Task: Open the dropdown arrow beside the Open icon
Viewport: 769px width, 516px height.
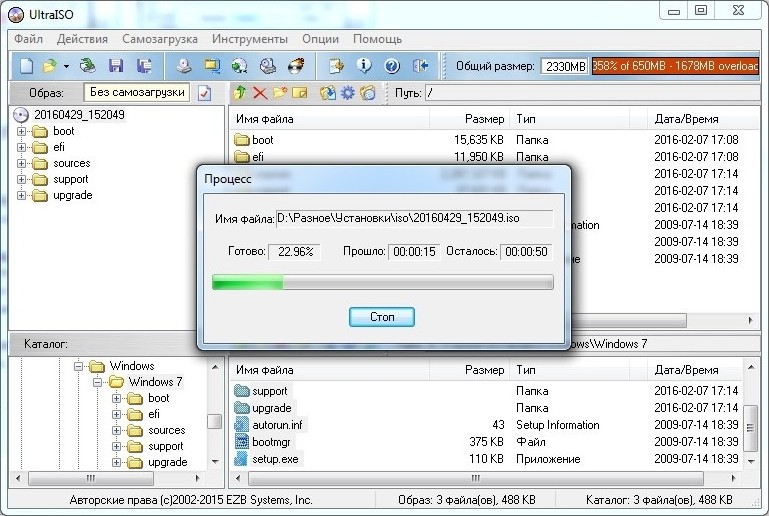Action: coord(66,67)
